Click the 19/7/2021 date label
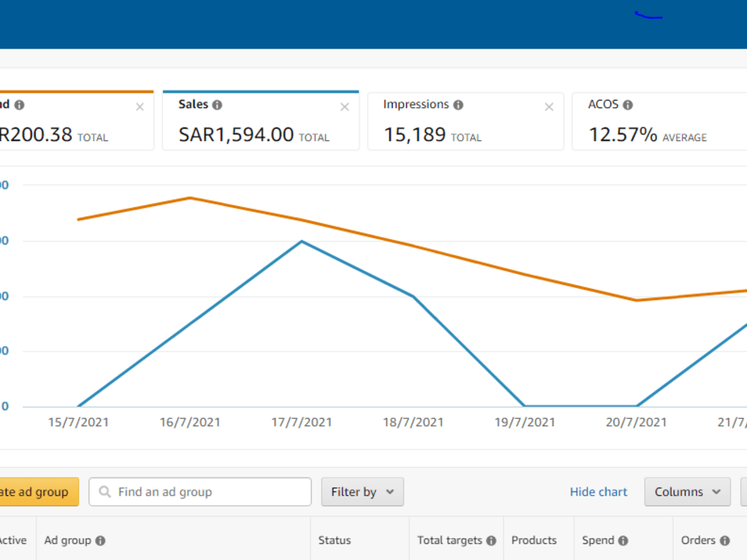The image size is (747, 560). coord(525,423)
